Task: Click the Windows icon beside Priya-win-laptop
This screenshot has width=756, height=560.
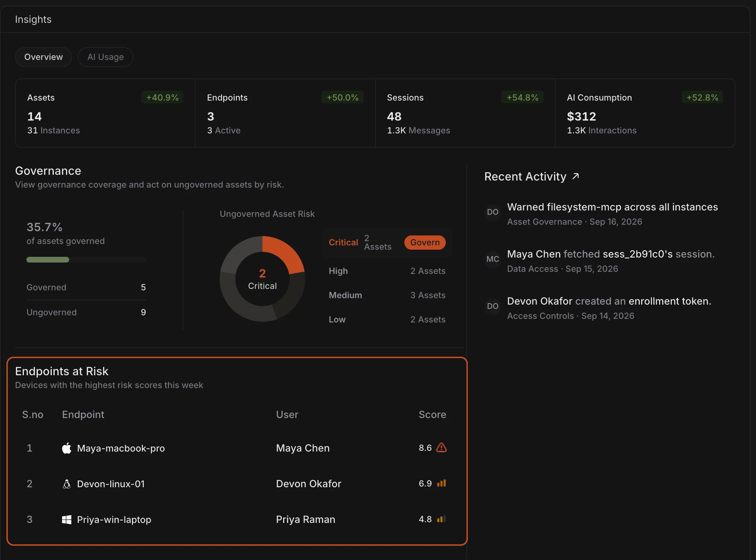Action: pos(66,520)
